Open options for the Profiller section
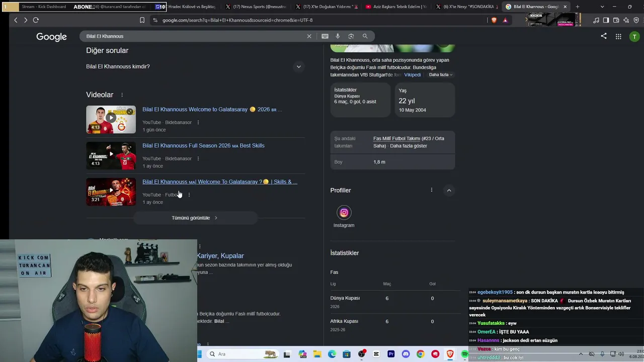 coord(431,190)
